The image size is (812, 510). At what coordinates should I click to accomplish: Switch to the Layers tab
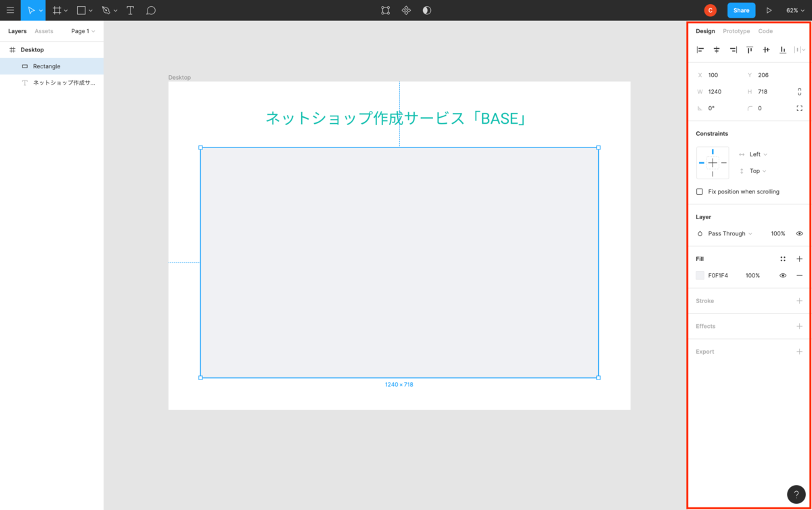[x=18, y=31]
